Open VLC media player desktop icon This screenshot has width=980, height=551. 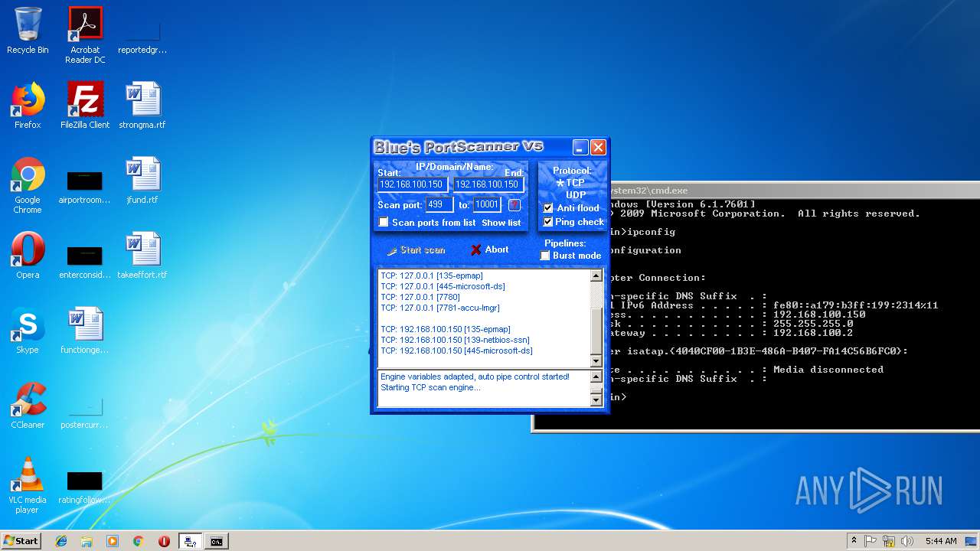(28, 485)
